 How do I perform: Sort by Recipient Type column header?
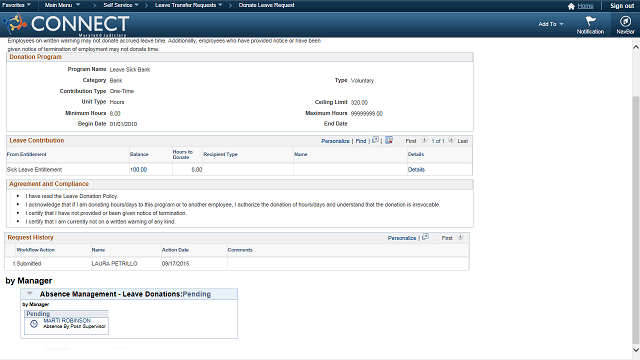(220, 154)
